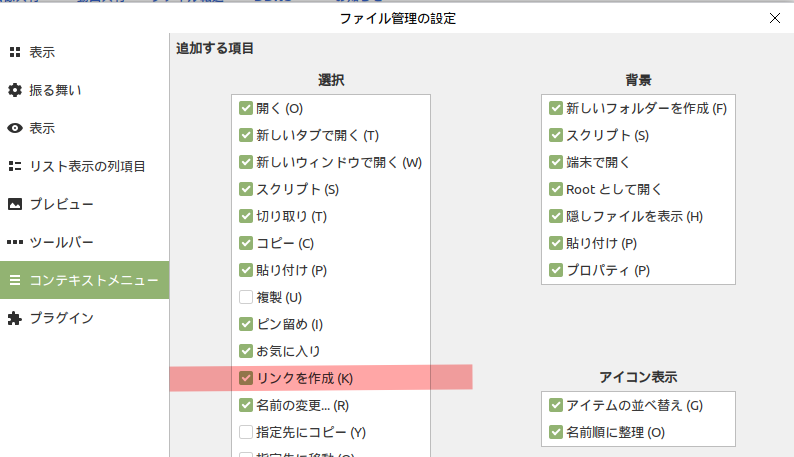Enable the 複製 (U) checkbox
The width and height of the screenshot is (794, 457).
246,297
